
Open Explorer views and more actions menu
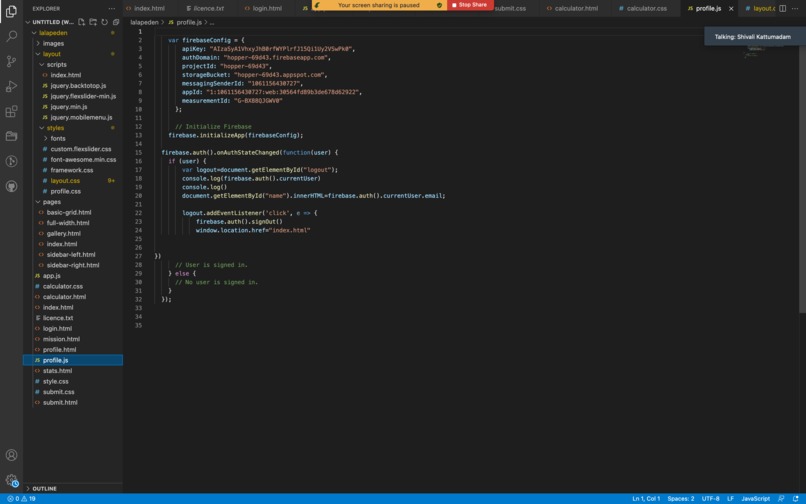pyautogui.click(x=112, y=9)
